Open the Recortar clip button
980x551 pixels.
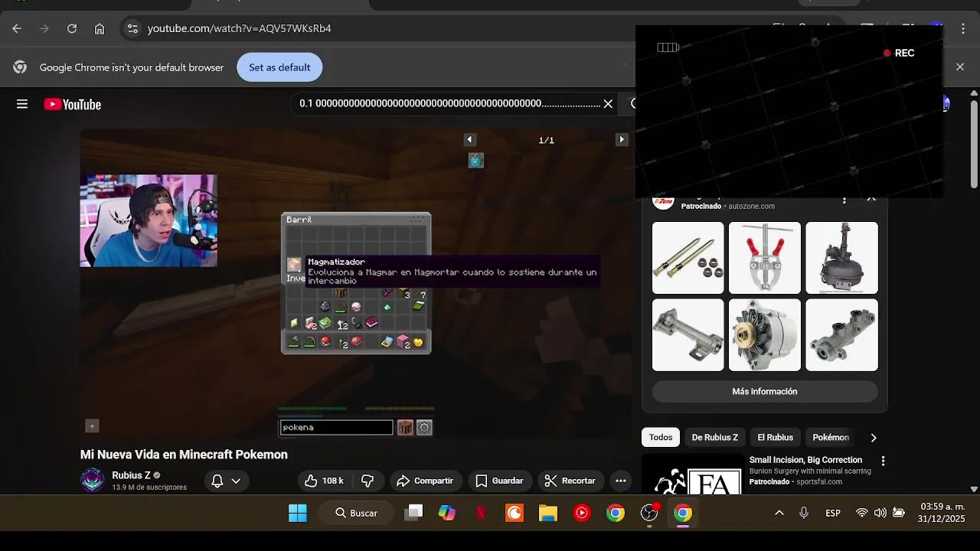(x=570, y=481)
